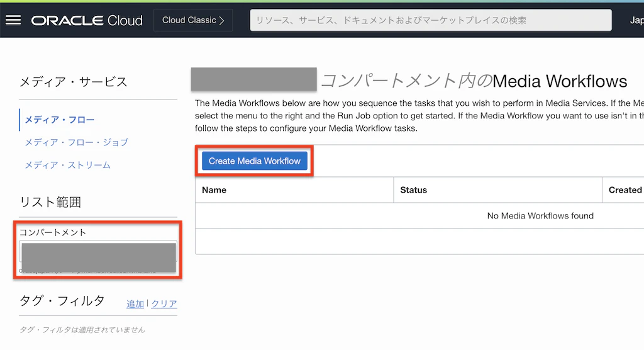The width and height of the screenshot is (644, 350).
Task: Click the Create Media Workflow button
Action: point(255,161)
